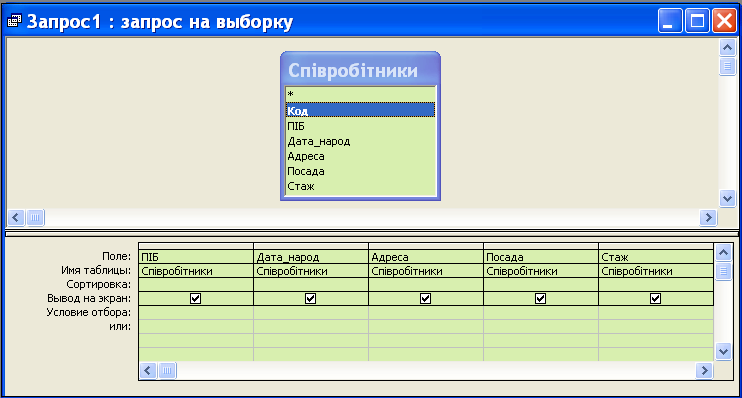
Task: Uncheck Вывод на экран for Посада column
Action: point(540,299)
